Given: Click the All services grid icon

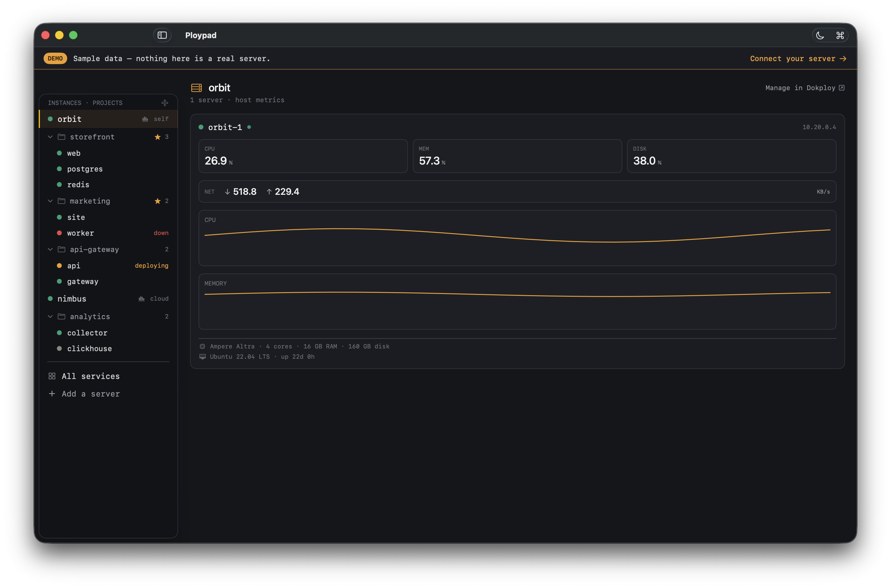Looking at the screenshot, I should click(x=52, y=376).
